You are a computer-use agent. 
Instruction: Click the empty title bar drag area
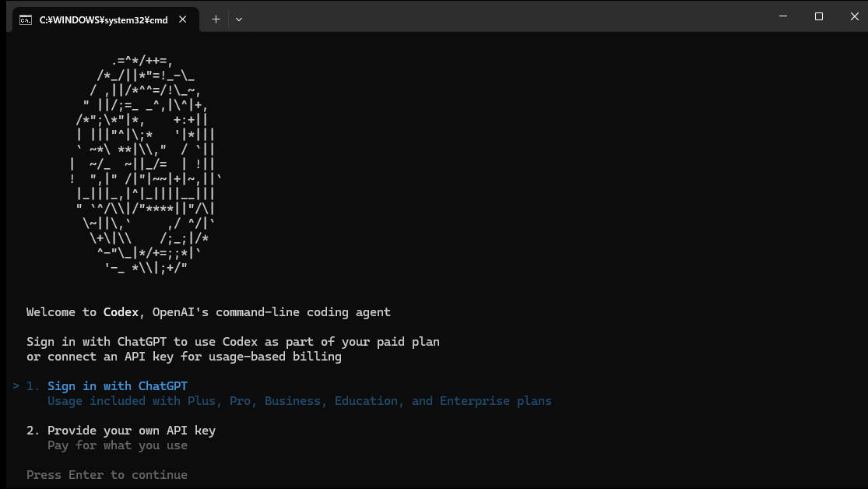click(x=506, y=16)
